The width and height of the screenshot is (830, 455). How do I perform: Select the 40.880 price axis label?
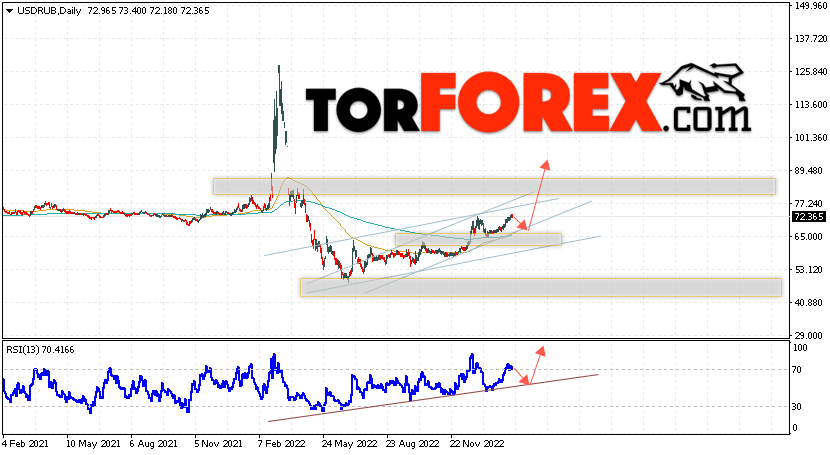[808, 303]
